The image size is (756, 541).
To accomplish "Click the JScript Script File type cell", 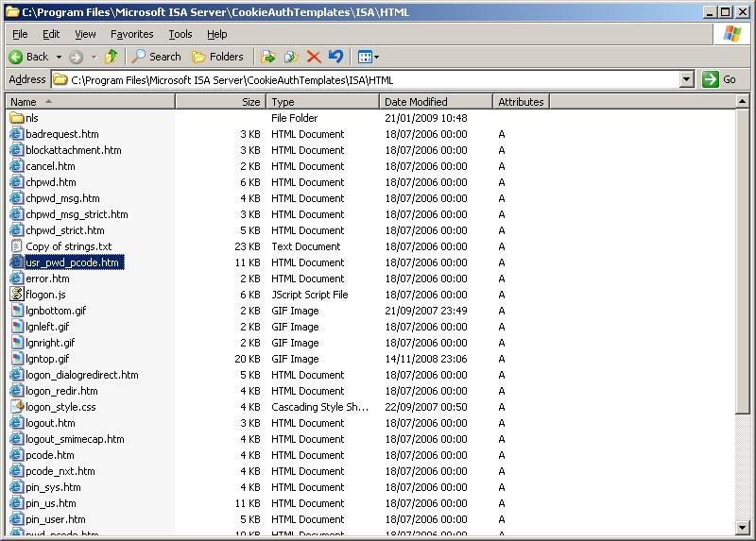I will [310, 295].
